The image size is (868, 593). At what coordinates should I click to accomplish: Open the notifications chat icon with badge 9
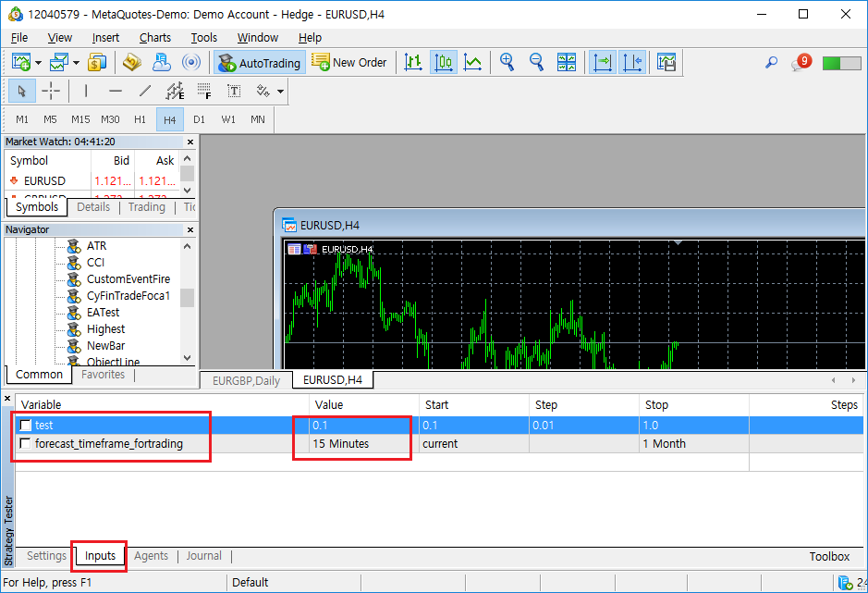tap(801, 63)
